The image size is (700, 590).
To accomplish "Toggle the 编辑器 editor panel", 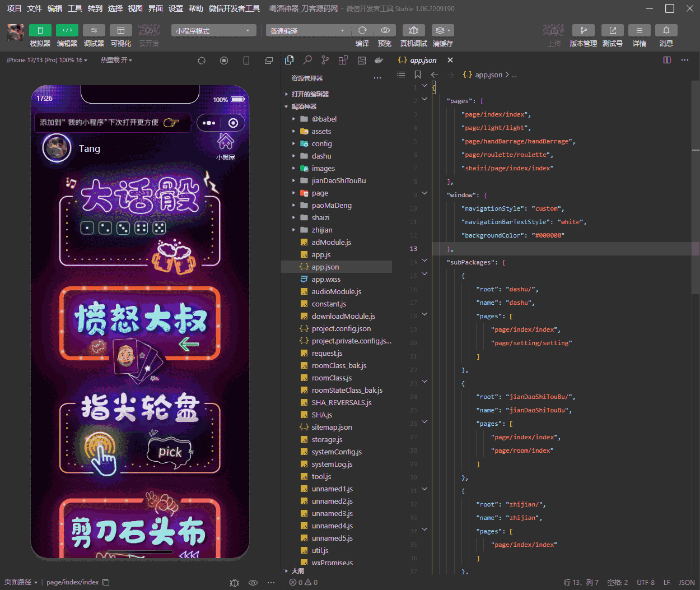I will 67,30.
